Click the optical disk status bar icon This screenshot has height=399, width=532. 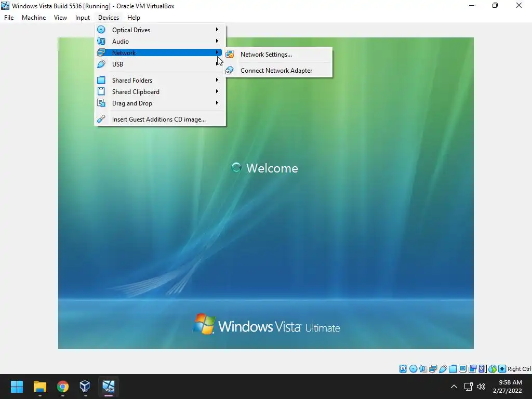[413, 369]
